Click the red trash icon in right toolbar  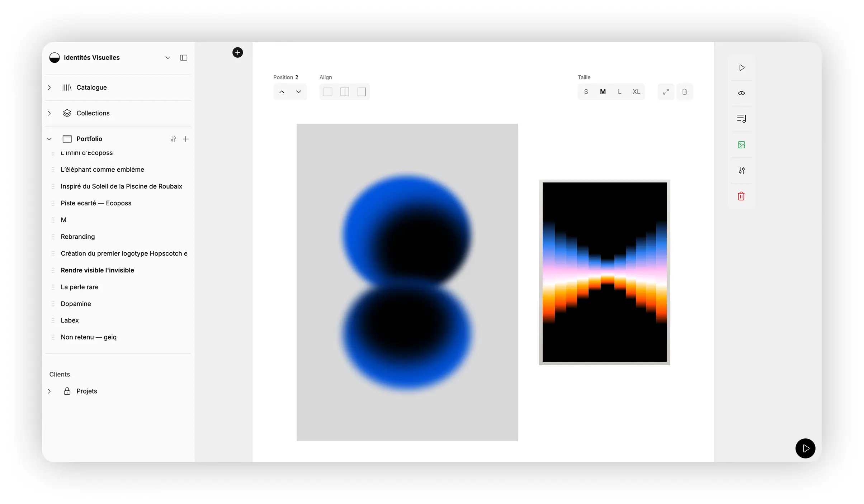coord(741,196)
